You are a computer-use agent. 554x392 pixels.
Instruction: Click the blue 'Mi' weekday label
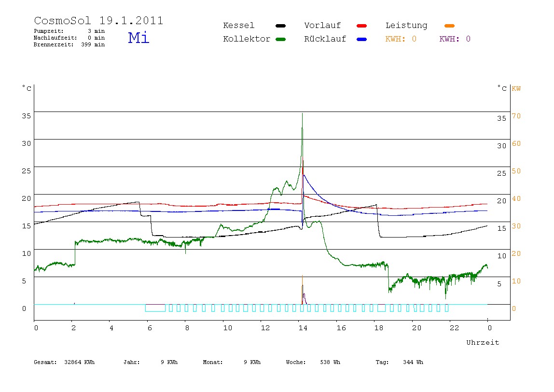[x=138, y=38]
